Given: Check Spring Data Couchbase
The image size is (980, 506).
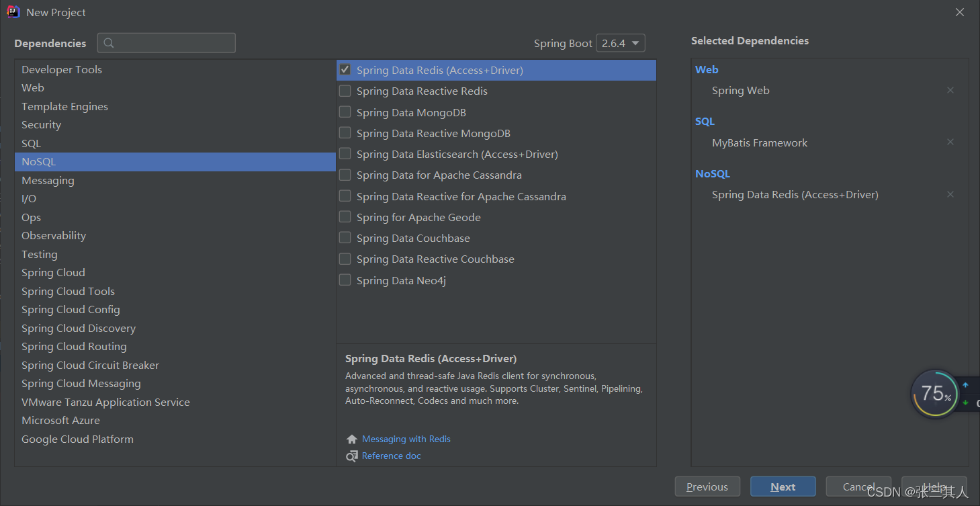Looking at the screenshot, I should point(345,238).
